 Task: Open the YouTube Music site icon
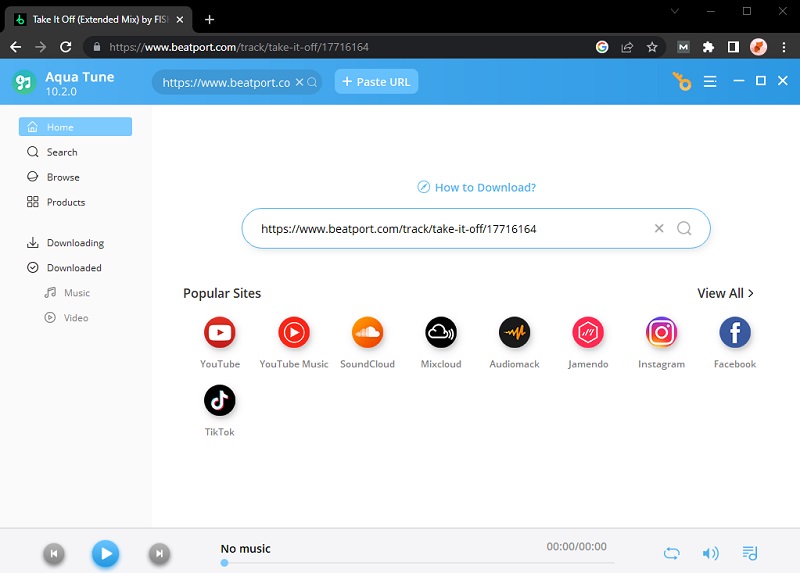(x=294, y=333)
